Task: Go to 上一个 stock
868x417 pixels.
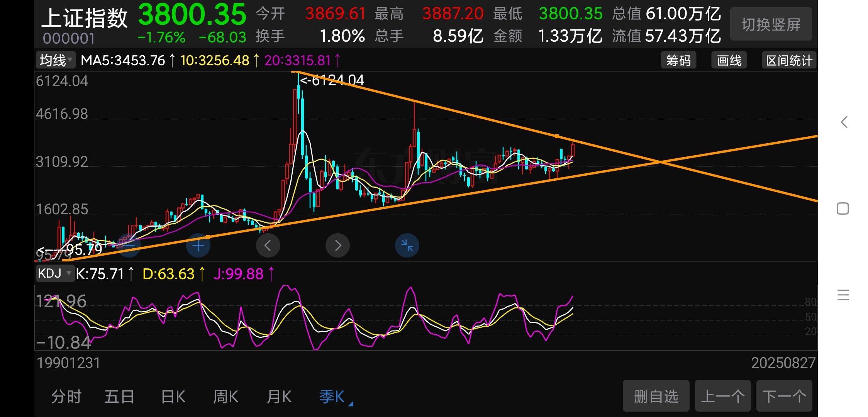Action: click(x=723, y=396)
